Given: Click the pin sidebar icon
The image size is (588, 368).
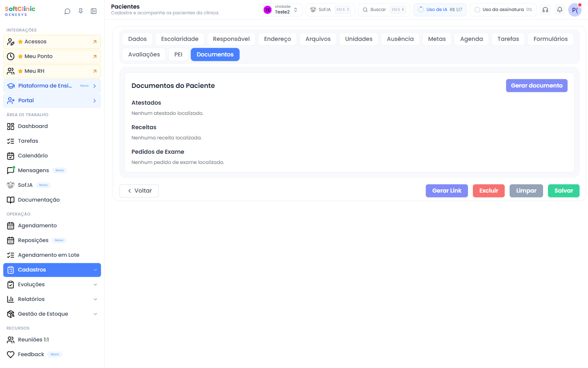Looking at the screenshot, I should pos(81,11).
